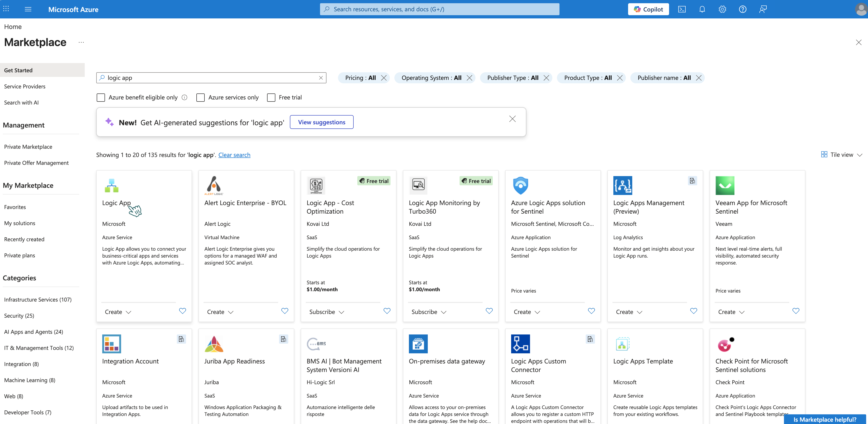Open Search with AI in sidebar
The width and height of the screenshot is (868, 424).
coord(21,102)
